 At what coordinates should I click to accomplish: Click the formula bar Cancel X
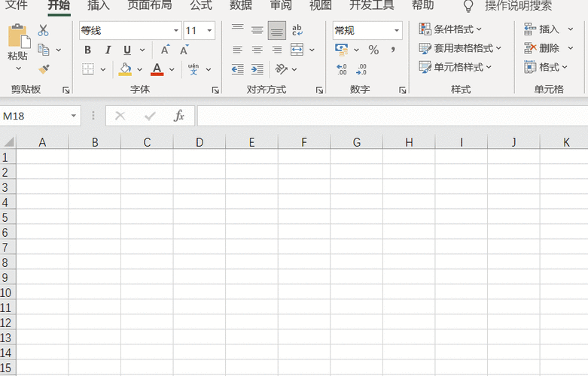pos(120,116)
